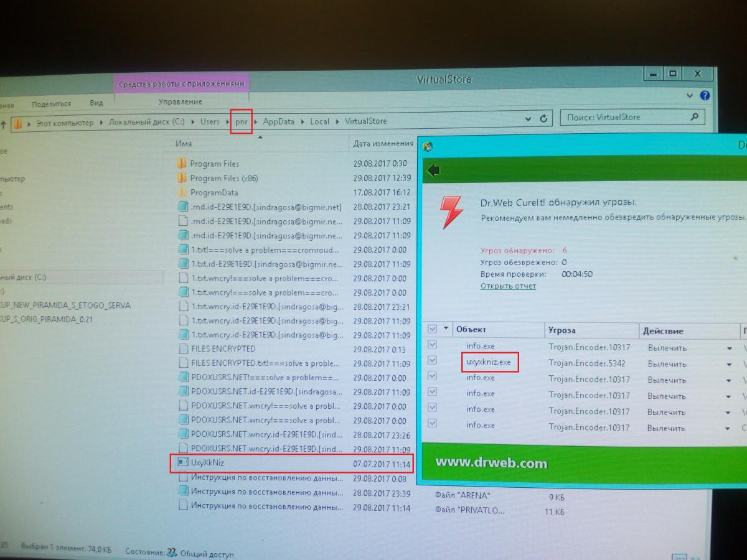Open address bar history dropdown arrow
This screenshot has width=747, height=560.
pyautogui.click(x=529, y=119)
